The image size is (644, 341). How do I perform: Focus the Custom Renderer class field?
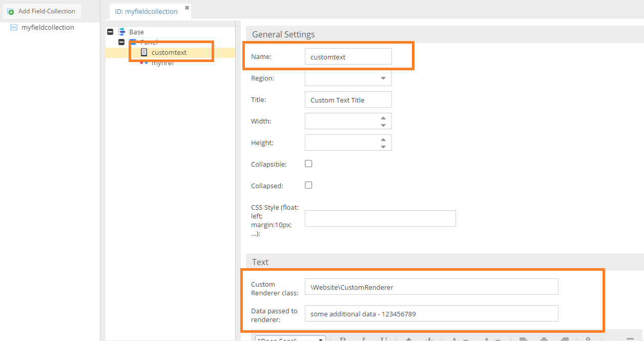[x=431, y=287]
